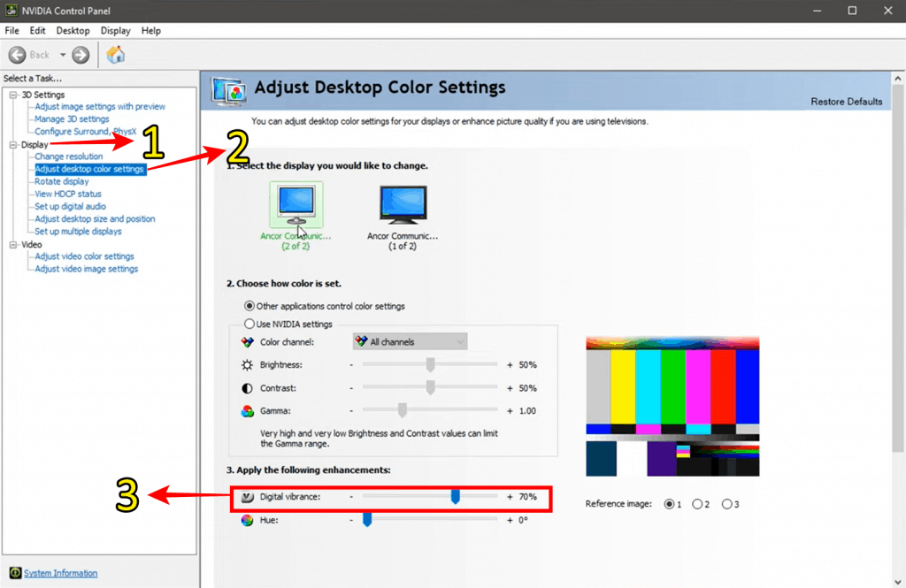The height and width of the screenshot is (588, 906).
Task: Click the Video tree label
Action: point(32,244)
